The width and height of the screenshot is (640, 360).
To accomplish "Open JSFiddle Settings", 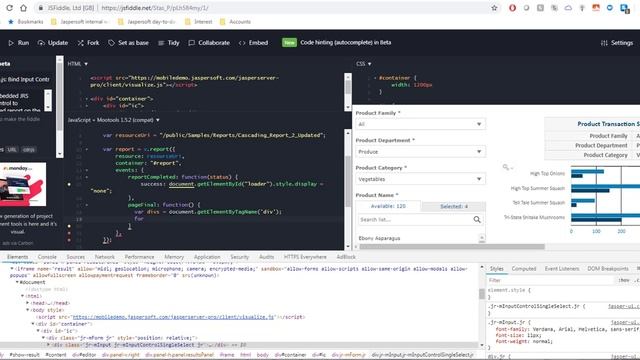I will click(617, 43).
